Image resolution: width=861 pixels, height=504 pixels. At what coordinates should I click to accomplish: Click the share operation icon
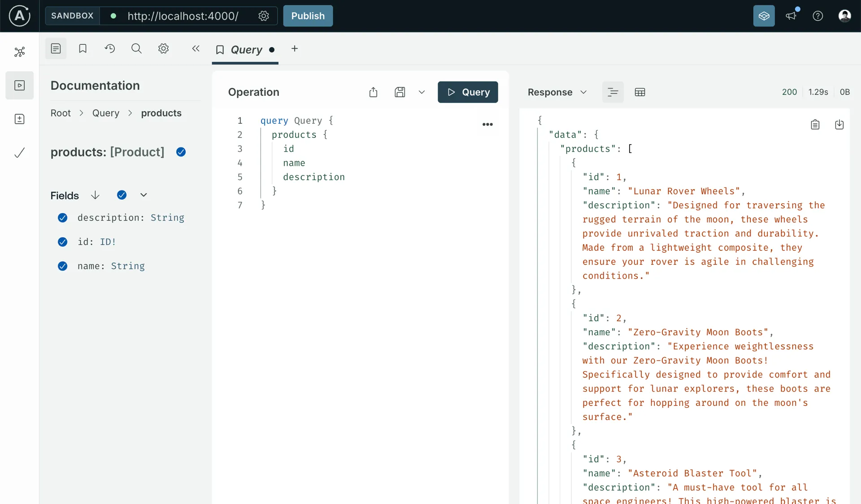pyautogui.click(x=373, y=92)
